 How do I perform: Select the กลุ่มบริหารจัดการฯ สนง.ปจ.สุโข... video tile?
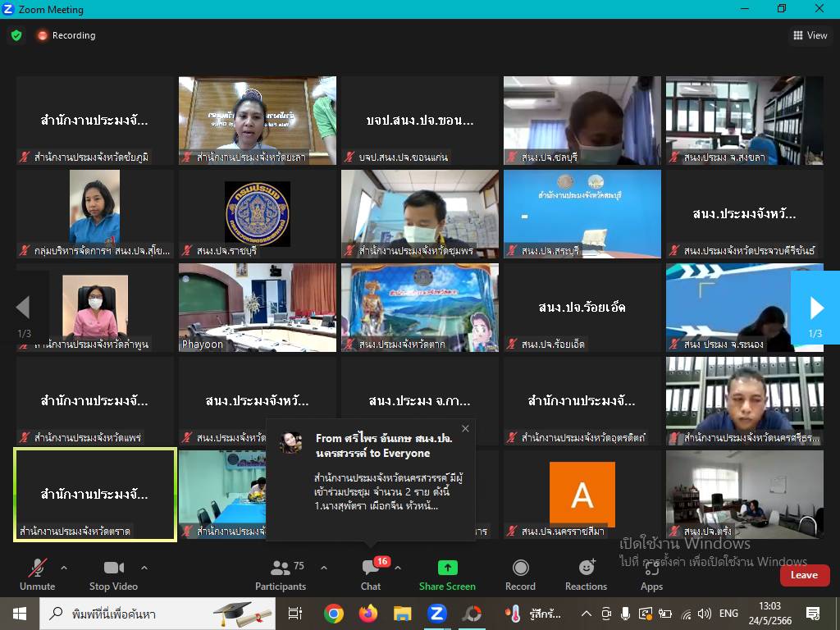pyautogui.click(x=95, y=214)
